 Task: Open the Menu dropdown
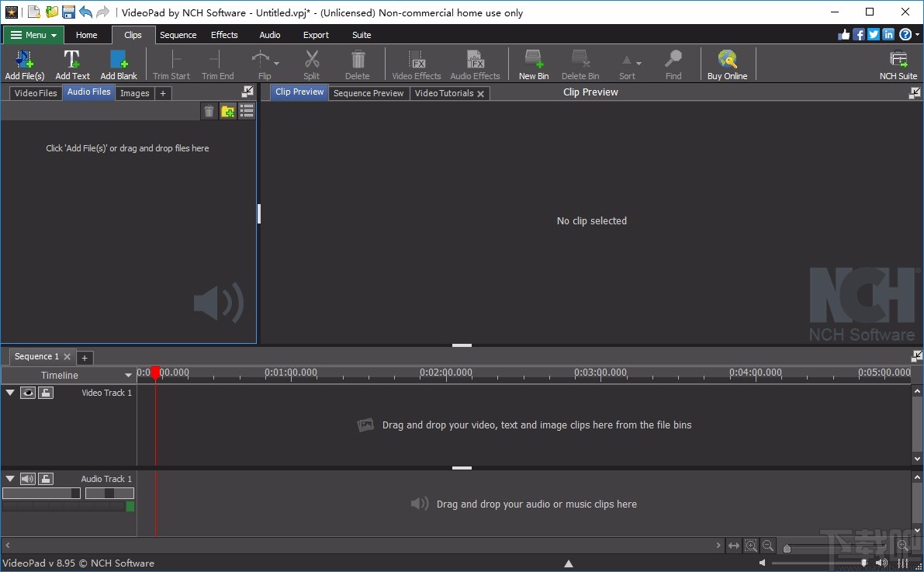click(33, 34)
